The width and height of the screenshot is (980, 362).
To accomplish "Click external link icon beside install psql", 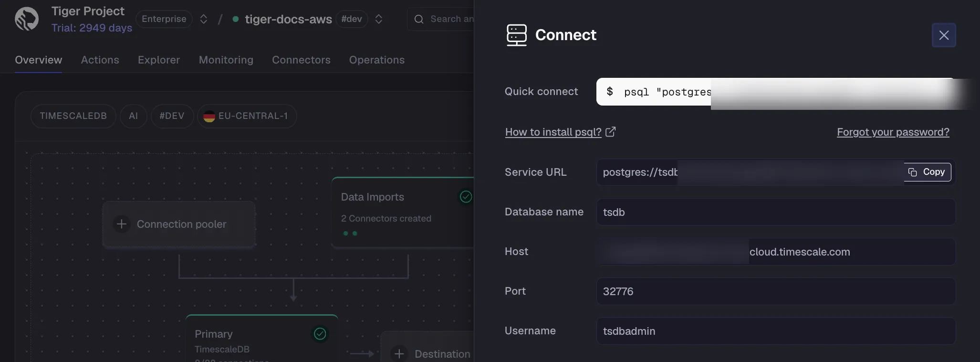I will pos(611,132).
